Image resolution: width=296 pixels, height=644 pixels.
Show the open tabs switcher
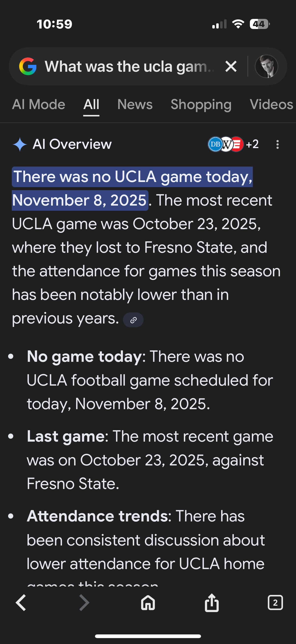click(x=275, y=603)
